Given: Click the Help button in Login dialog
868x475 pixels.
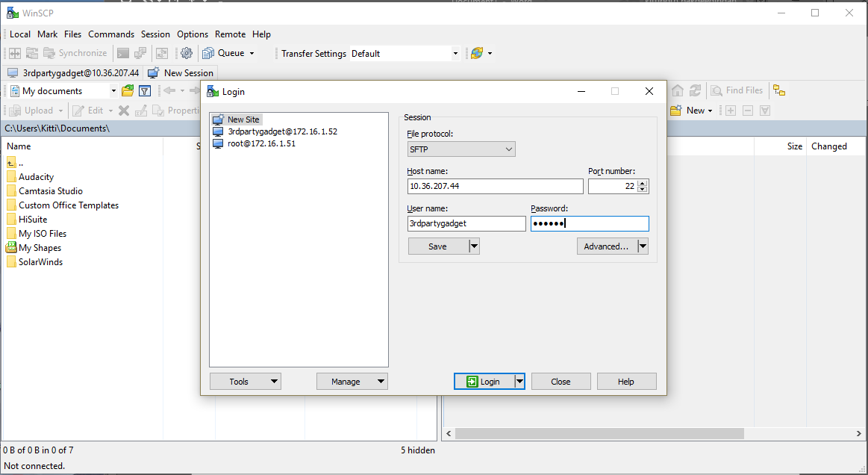Looking at the screenshot, I should [627, 382].
